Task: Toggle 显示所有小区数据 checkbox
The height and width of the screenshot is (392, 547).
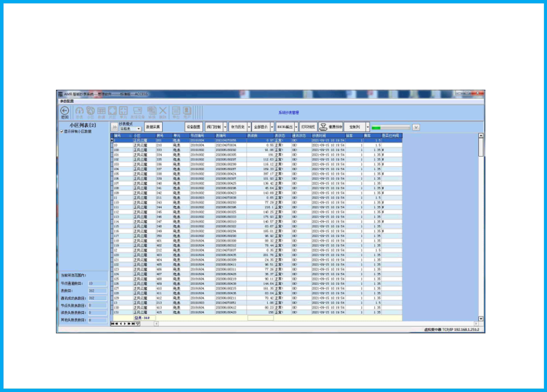Action: (x=62, y=131)
